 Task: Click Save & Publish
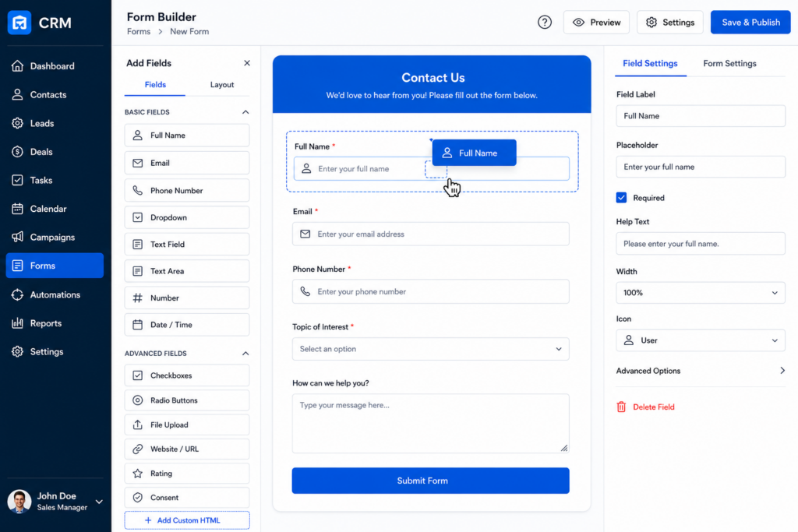750,23
